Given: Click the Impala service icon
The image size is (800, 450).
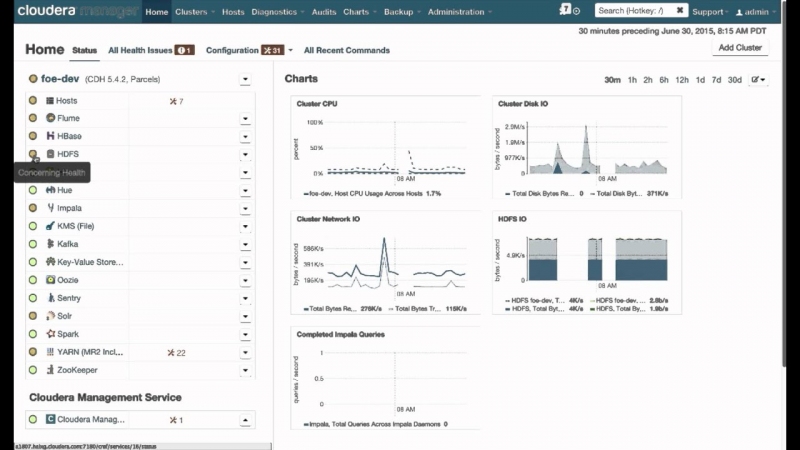Looking at the screenshot, I should 50,208.
